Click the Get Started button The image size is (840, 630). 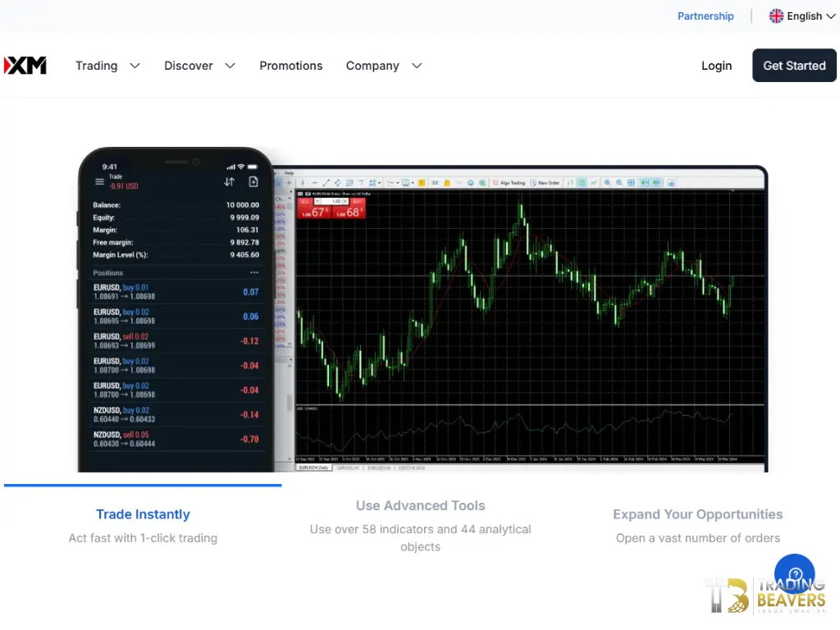click(794, 66)
